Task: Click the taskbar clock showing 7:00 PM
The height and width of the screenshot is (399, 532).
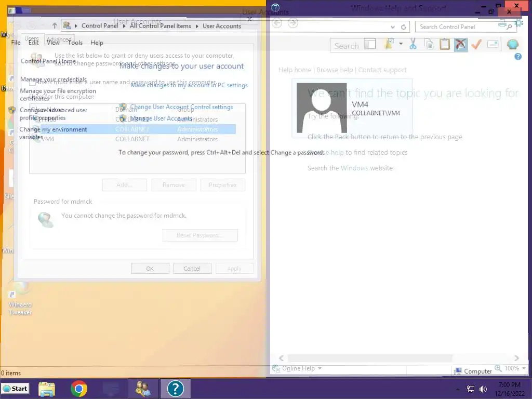Action: coord(510,389)
